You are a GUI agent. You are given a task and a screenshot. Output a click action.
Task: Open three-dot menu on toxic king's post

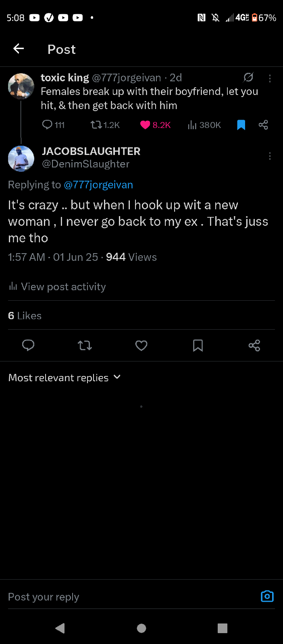pos(270,78)
